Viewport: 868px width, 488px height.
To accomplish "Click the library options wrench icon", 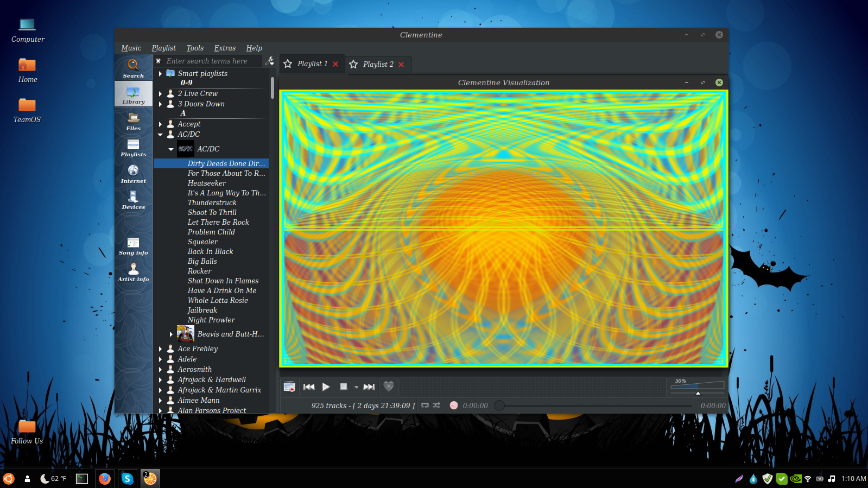I will (269, 61).
